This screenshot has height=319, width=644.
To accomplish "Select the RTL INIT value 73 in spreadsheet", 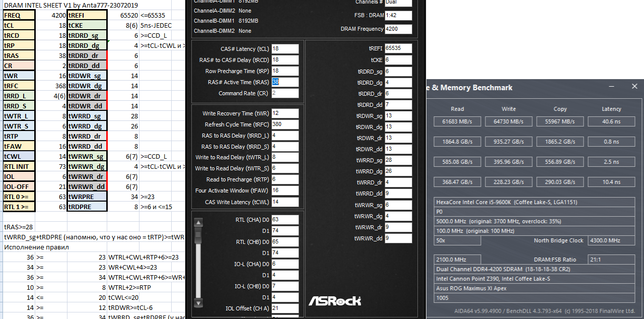I will (51, 167).
